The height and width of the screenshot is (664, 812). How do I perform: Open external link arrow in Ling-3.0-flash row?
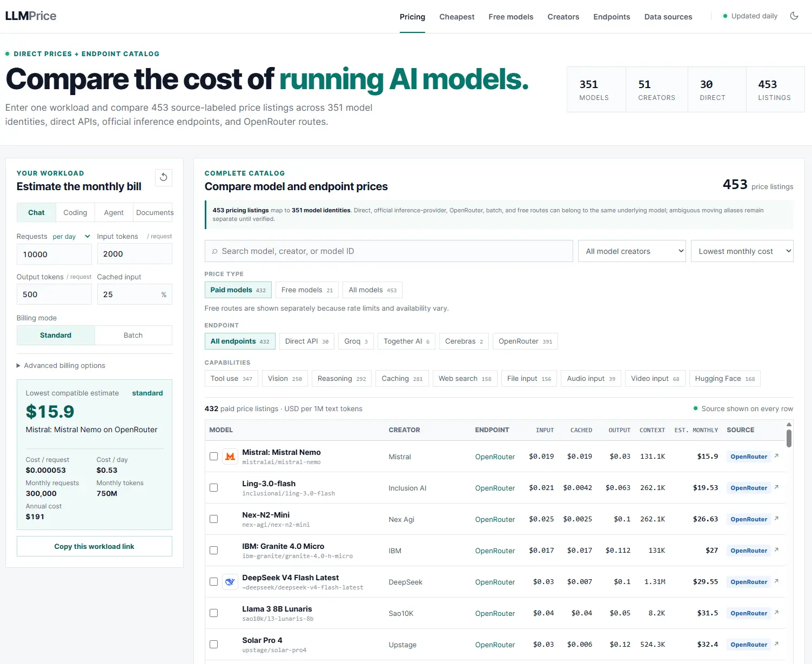776,487
